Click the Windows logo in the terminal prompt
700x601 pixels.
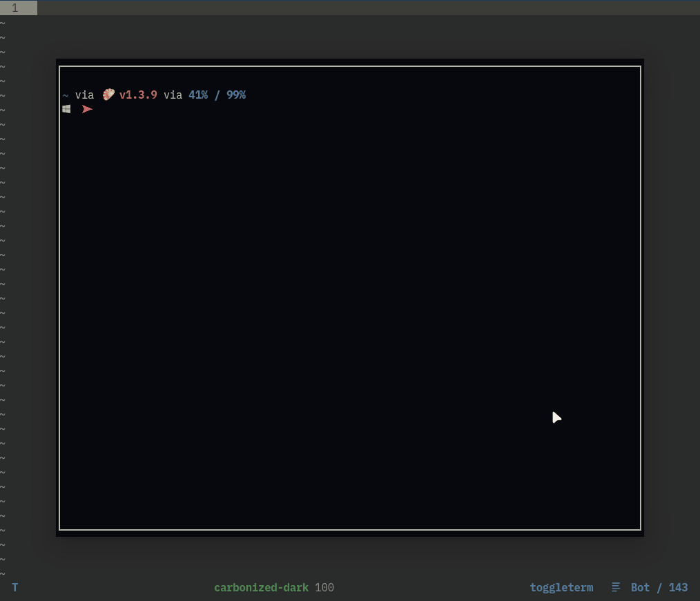coord(67,108)
